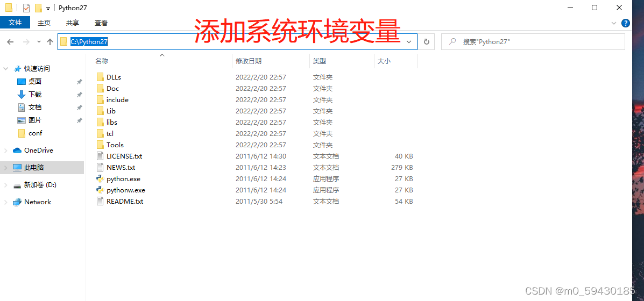
Task: Click the D: drive icon
Action: pos(17,185)
